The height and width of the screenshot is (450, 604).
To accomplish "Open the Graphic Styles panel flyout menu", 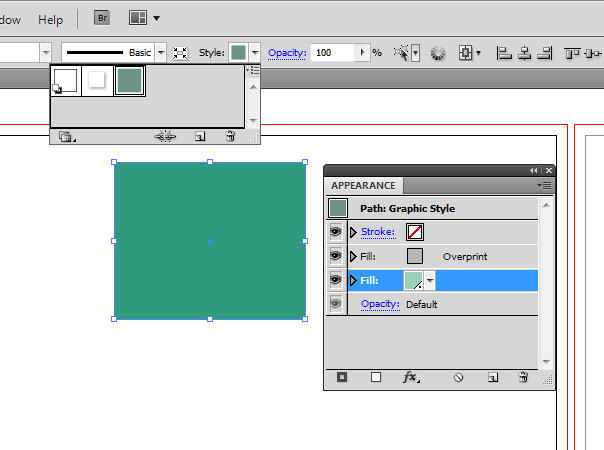I will [253, 70].
